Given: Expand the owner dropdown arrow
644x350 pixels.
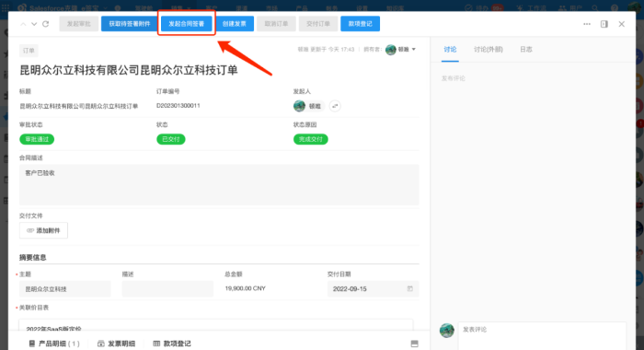Looking at the screenshot, I should pyautogui.click(x=414, y=50).
